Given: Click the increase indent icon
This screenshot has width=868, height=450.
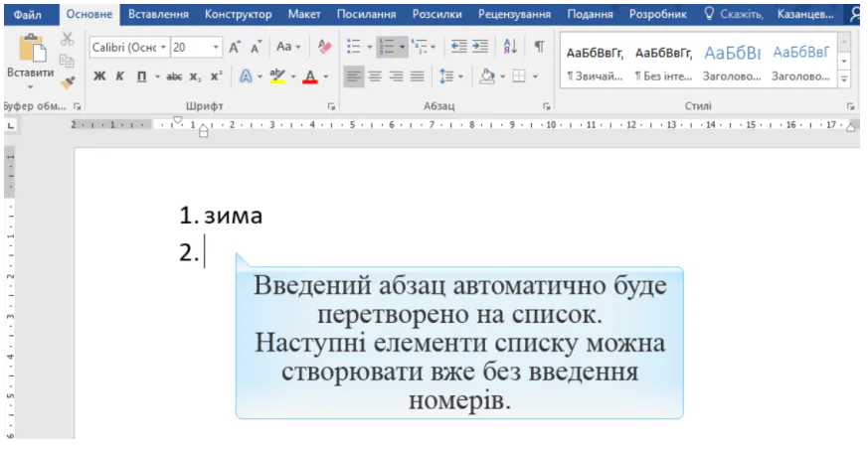Looking at the screenshot, I should (480, 47).
